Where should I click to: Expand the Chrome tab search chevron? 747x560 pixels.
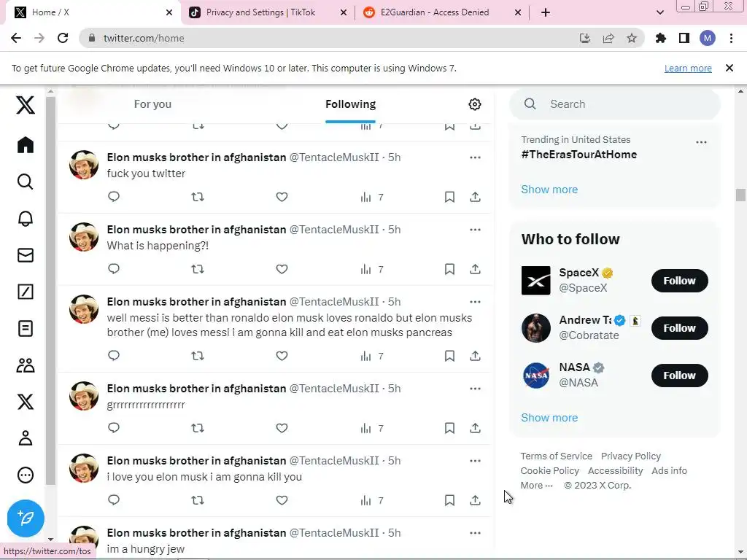(x=659, y=12)
